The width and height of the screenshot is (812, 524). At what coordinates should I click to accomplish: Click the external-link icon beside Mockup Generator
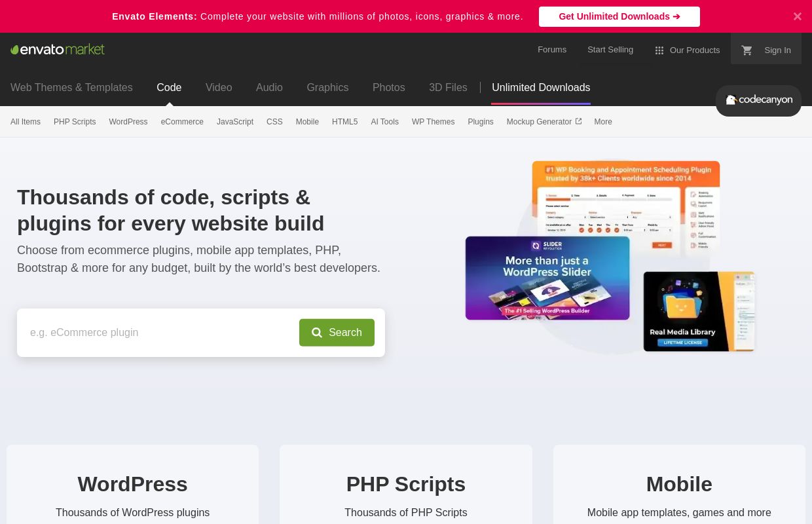click(x=578, y=121)
